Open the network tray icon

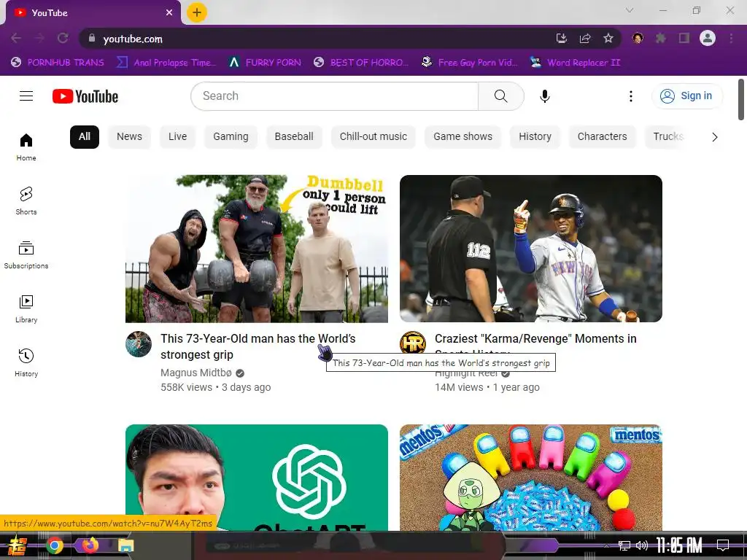click(x=624, y=545)
